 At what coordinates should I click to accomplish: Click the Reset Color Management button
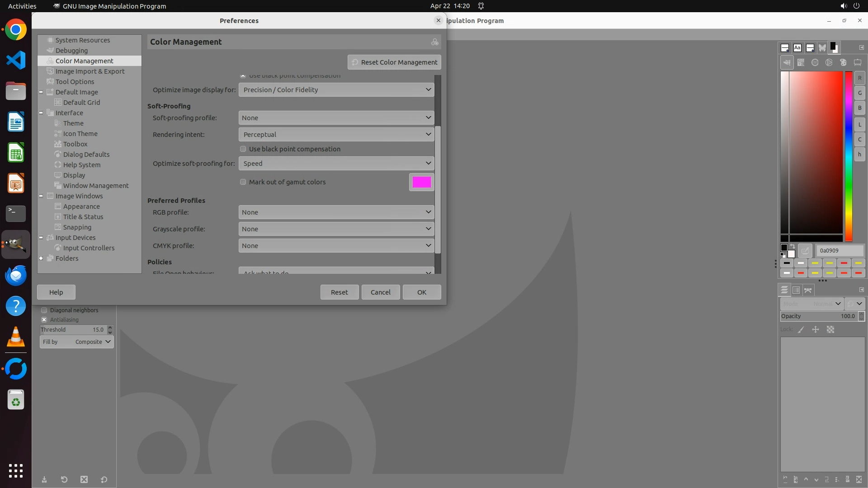coord(394,62)
